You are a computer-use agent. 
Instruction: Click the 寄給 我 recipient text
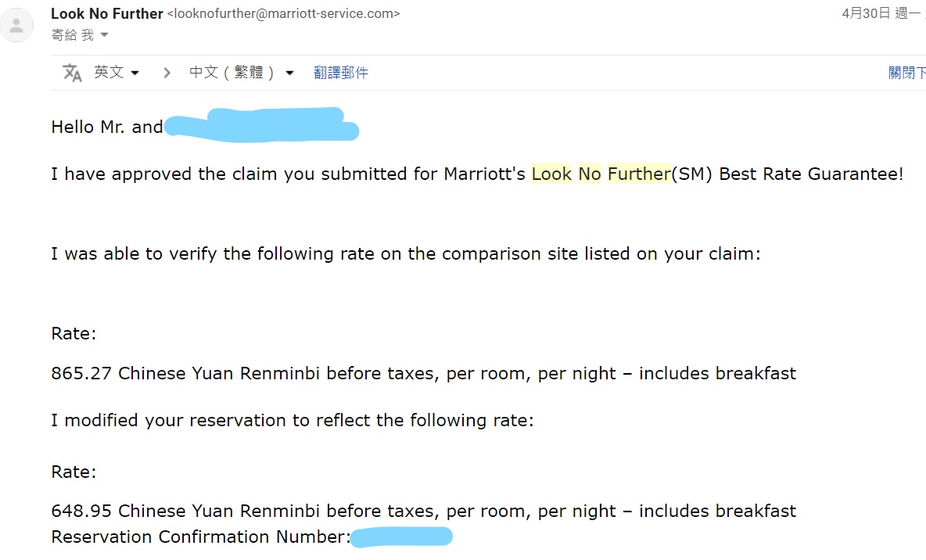tap(72, 35)
